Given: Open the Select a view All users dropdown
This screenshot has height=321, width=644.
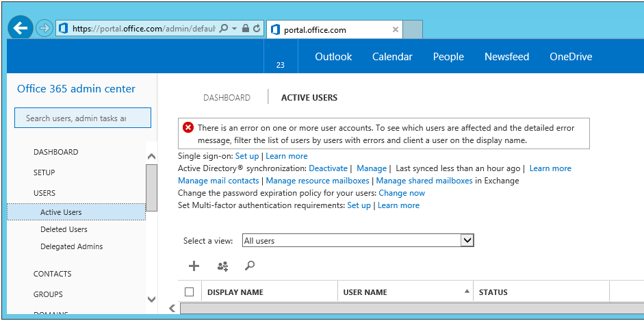Looking at the screenshot, I should click(358, 240).
